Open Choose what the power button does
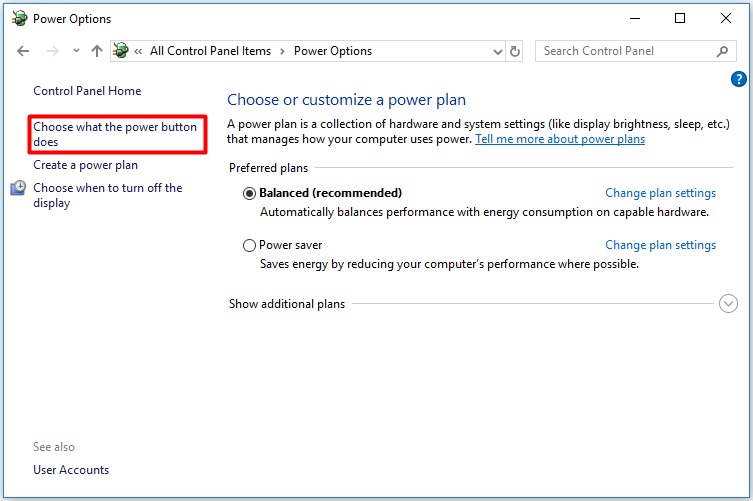Screen dimensions: 753x501 pyautogui.click(x=115, y=134)
